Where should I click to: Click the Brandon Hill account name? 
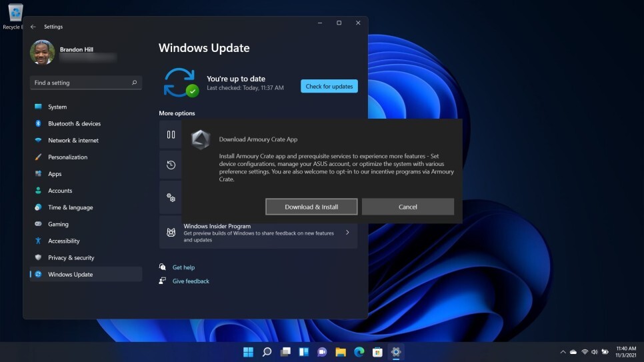click(x=77, y=49)
